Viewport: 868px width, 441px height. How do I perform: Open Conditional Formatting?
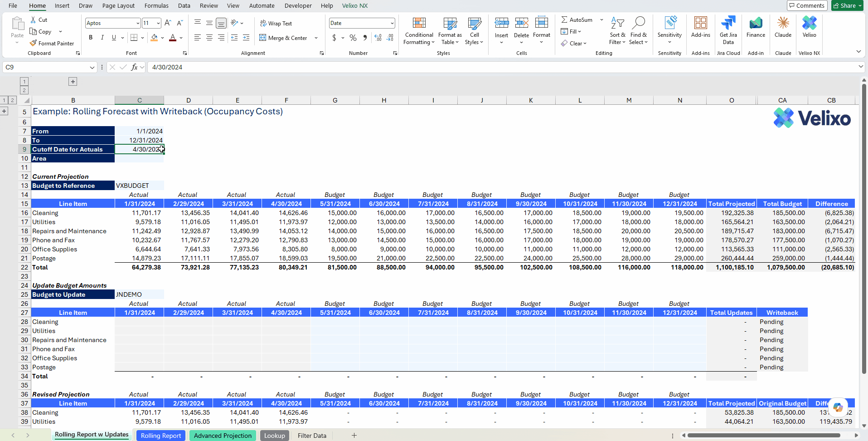(419, 31)
